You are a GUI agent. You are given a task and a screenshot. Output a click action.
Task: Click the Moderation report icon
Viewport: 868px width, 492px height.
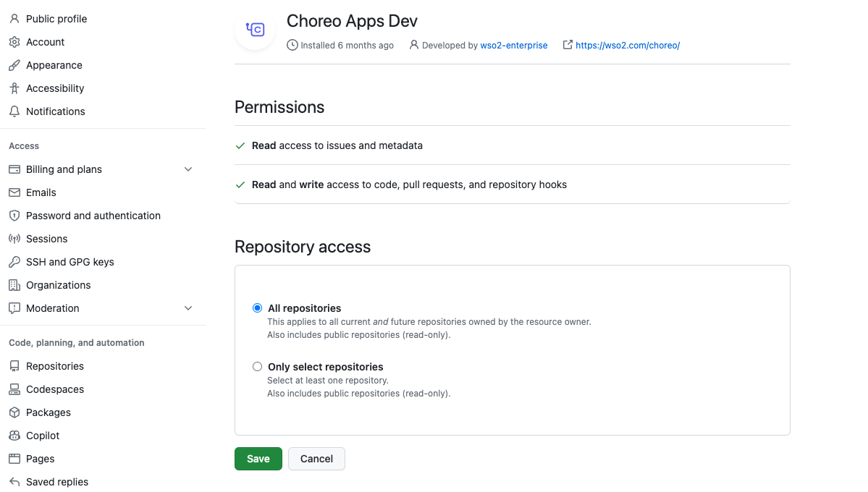[14, 308]
